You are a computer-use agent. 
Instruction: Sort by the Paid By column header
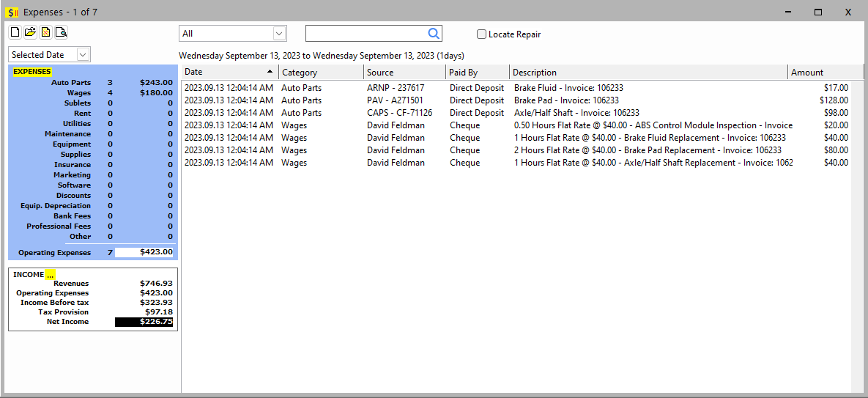click(x=478, y=72)
